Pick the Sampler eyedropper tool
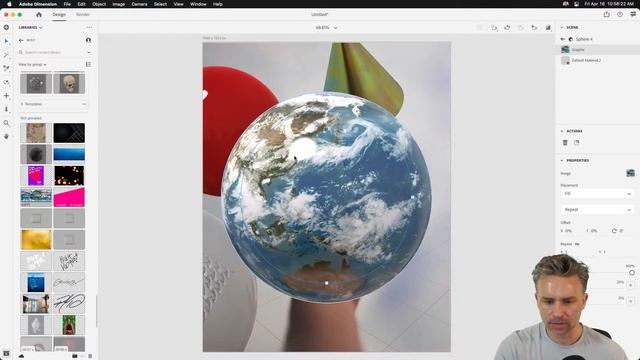The height and width of the screenshot is (360, 640). tap(6, 69)
